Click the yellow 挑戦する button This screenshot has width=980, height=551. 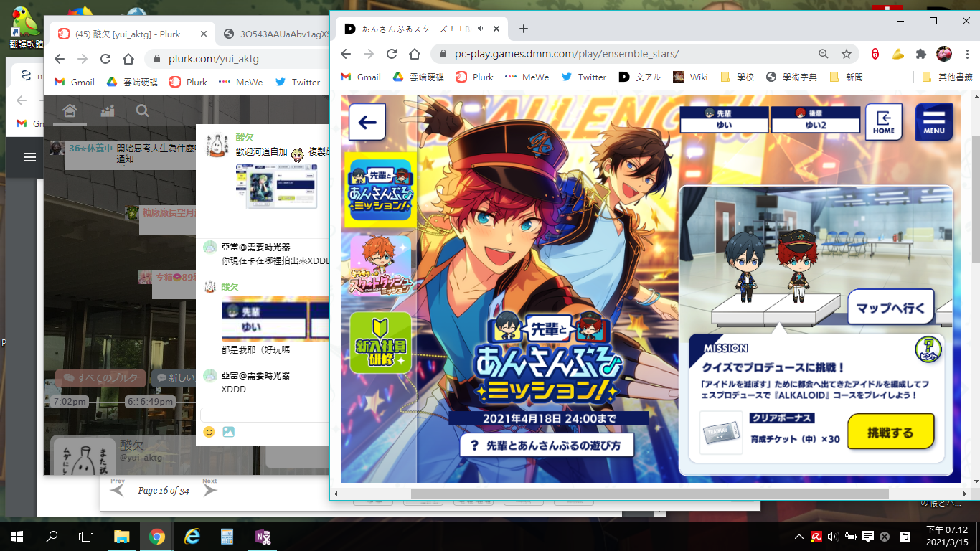click(890, 432)
